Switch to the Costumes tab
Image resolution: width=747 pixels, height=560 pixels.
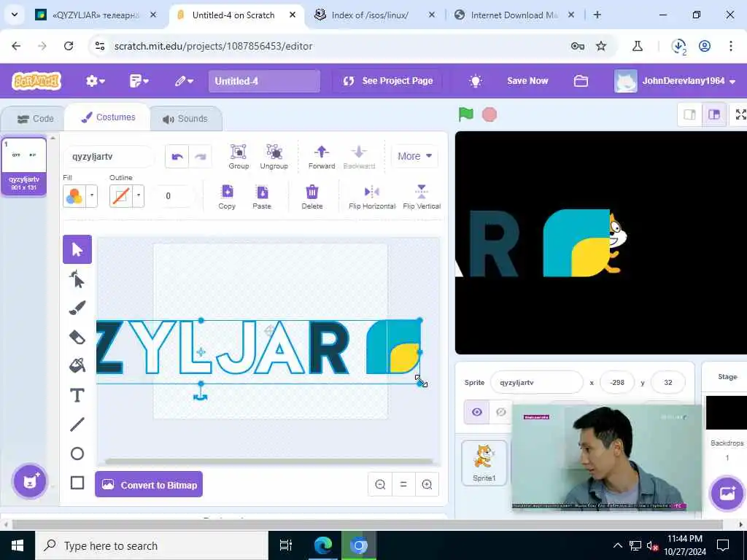tap(108, 117)
